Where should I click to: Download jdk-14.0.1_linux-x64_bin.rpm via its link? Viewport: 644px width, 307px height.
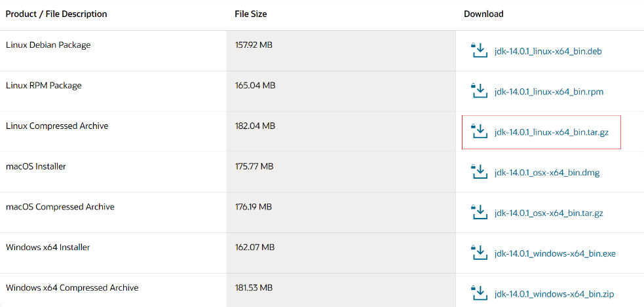549,92
